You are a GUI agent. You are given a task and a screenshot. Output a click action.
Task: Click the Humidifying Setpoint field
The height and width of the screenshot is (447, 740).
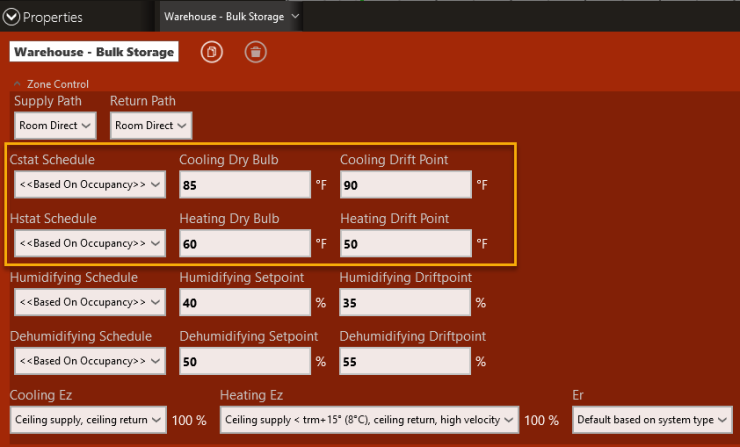pos(245,302)
